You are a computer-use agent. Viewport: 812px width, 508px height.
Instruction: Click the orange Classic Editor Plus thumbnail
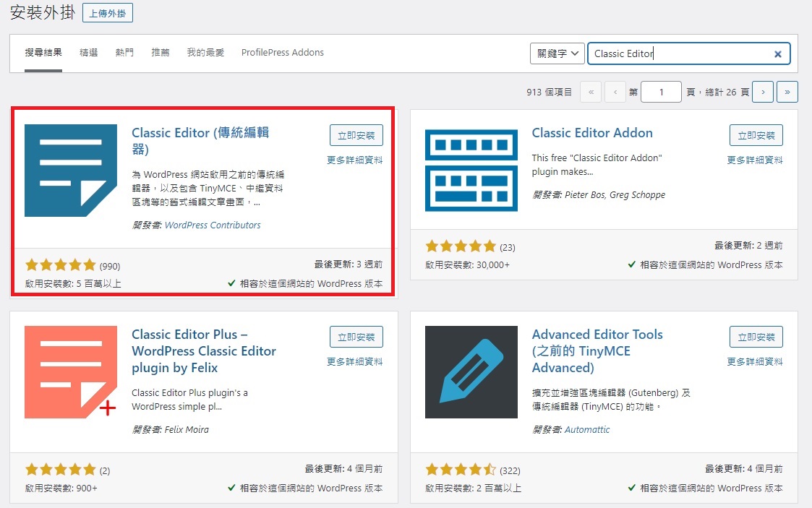(x=70, y=372)
